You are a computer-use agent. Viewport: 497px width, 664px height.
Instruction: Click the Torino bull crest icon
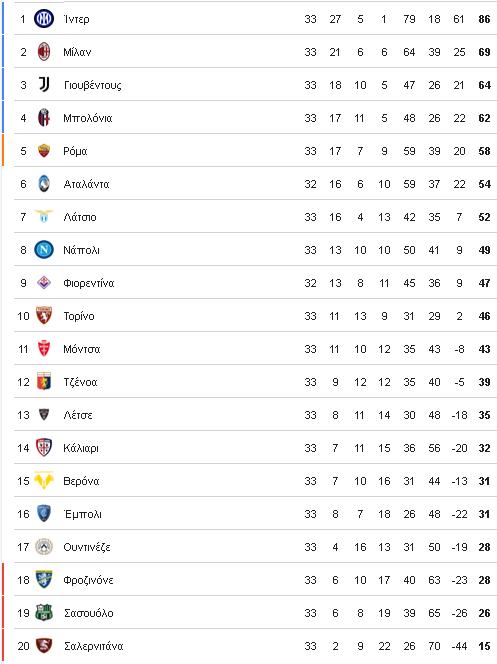(44, 315)
